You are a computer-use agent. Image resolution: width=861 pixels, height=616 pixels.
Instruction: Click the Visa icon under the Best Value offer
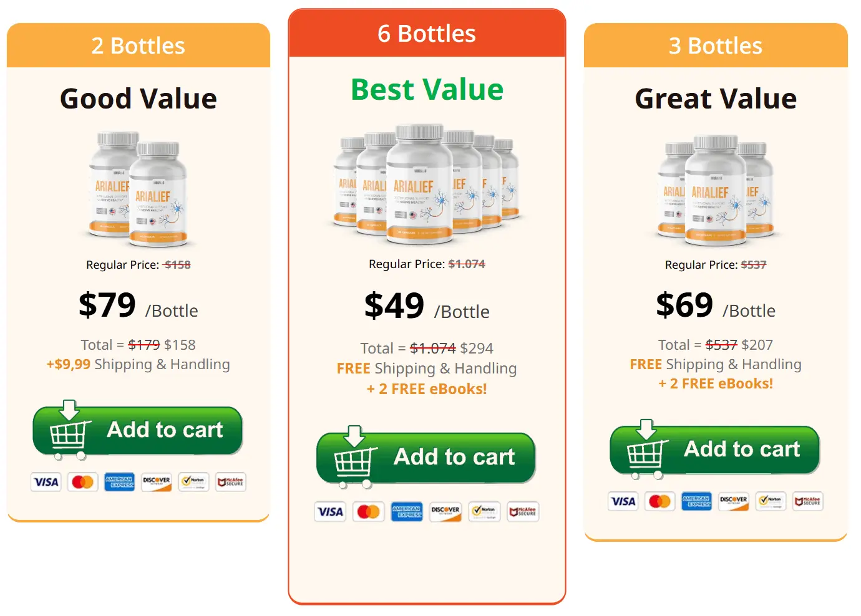pos(330,511)
